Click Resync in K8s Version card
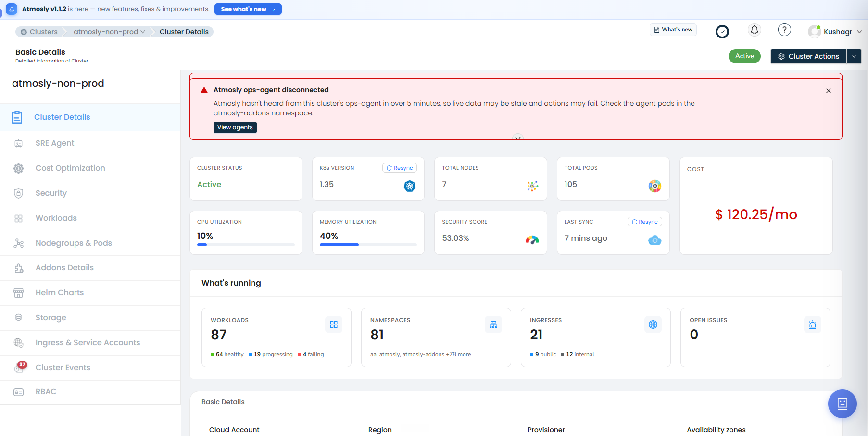Viewport: 868px width, 436px height. pyautogui.click(x=400, y=168)
